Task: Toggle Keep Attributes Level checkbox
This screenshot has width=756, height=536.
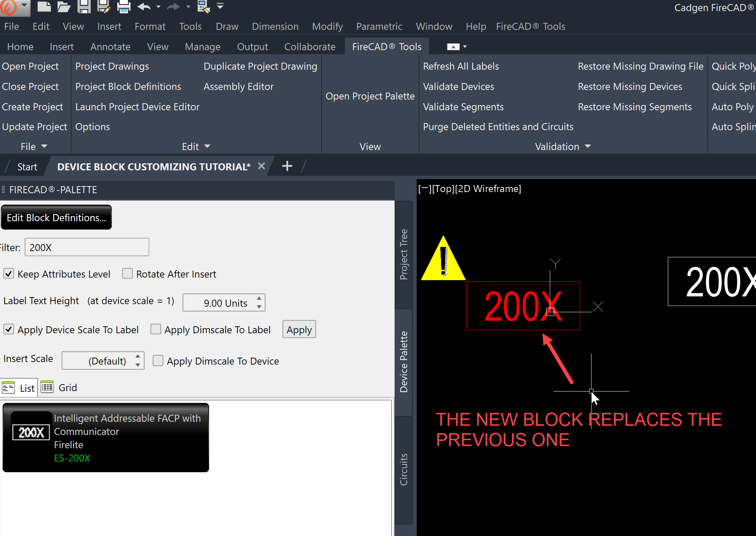Action: [8, 274]
